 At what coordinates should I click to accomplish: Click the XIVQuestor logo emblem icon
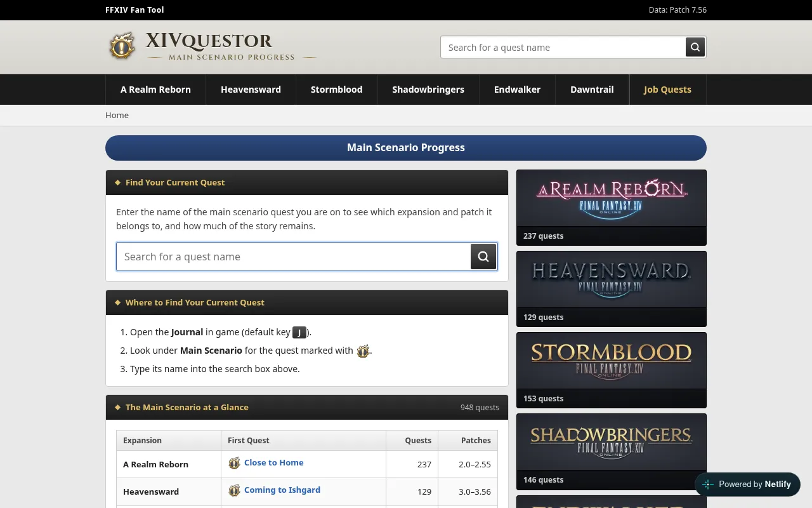(x=122, y=47)
